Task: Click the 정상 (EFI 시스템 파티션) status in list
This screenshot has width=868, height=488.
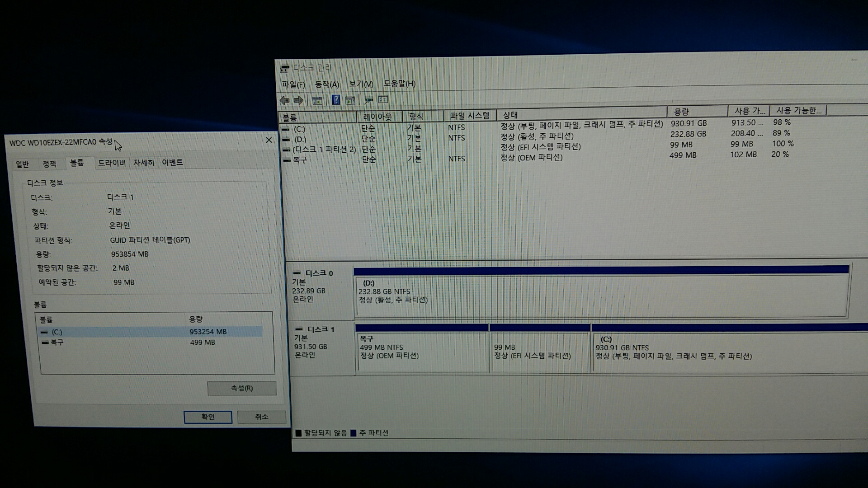Action: coord(541,147)
